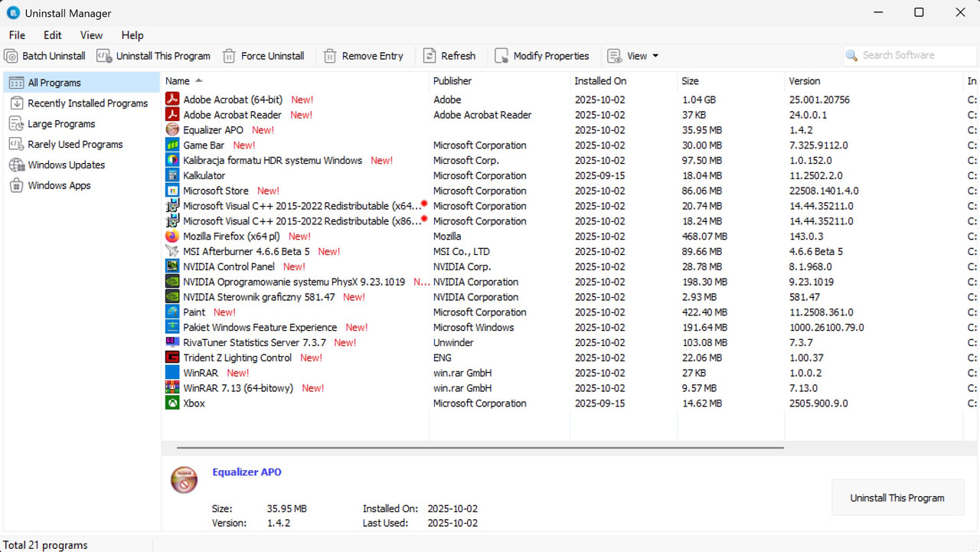The image size is (980, 552).
Task: Select All Programs in the sidebar
Action: (x=82, y=83)
